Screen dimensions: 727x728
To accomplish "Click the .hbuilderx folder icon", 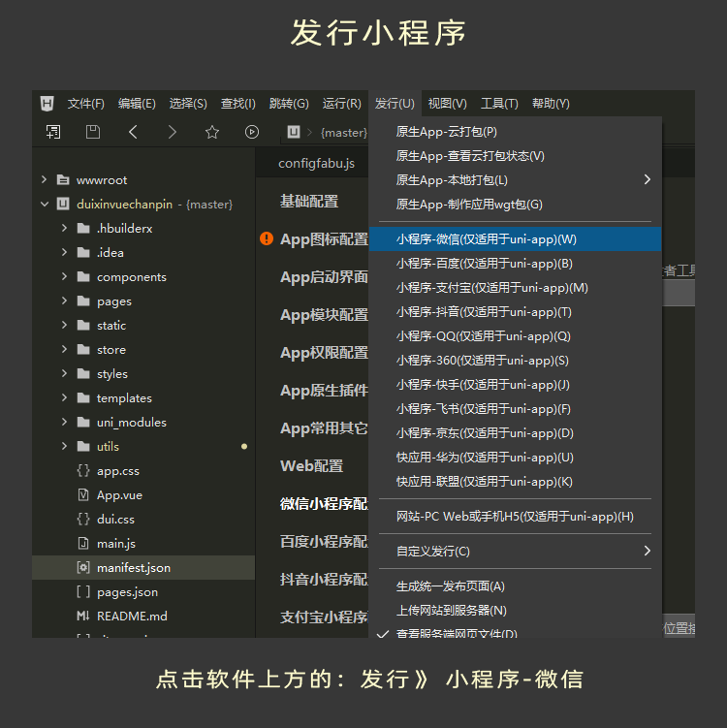I will pyautogui.click(x=83, y=228).
